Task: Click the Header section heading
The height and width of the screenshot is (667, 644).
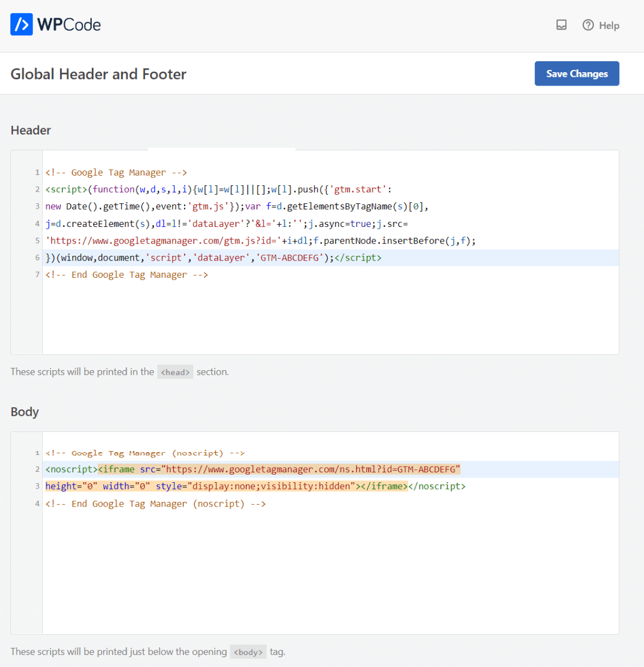Action: pos(31,130)
